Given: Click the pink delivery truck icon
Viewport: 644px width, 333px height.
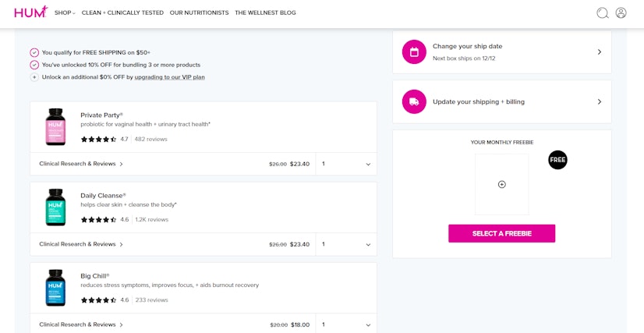Looking at the screenshot, I should click(x=414, y=101).
